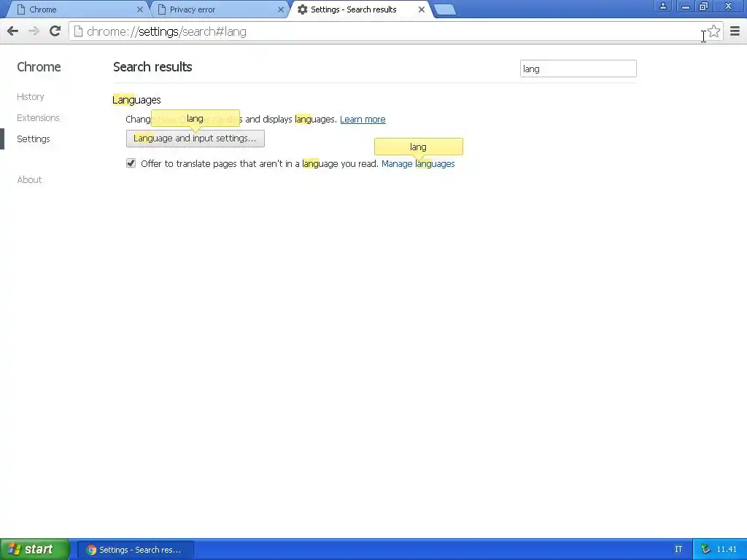
Task: Close the Chrome tab
Action: pos(139,9)
